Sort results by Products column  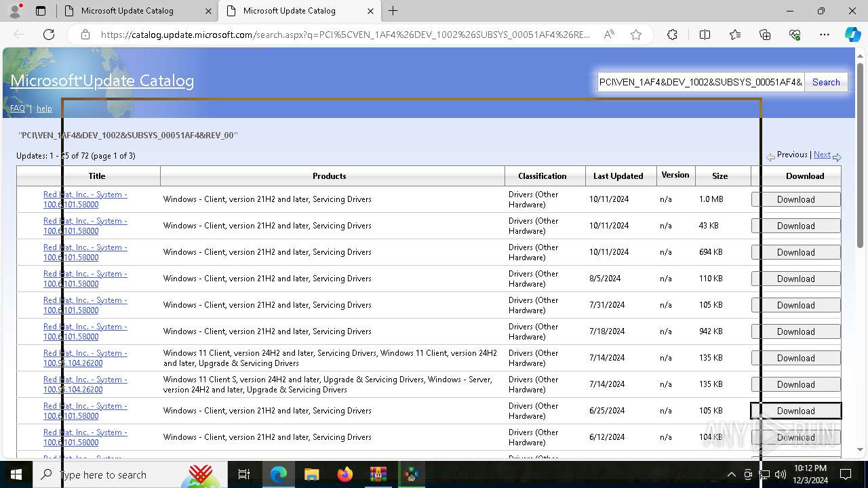click(x=330, y=176)
